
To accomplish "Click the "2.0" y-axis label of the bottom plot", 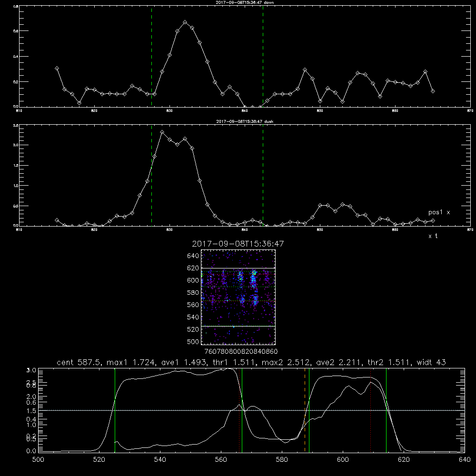I will [x=31, y=397].
